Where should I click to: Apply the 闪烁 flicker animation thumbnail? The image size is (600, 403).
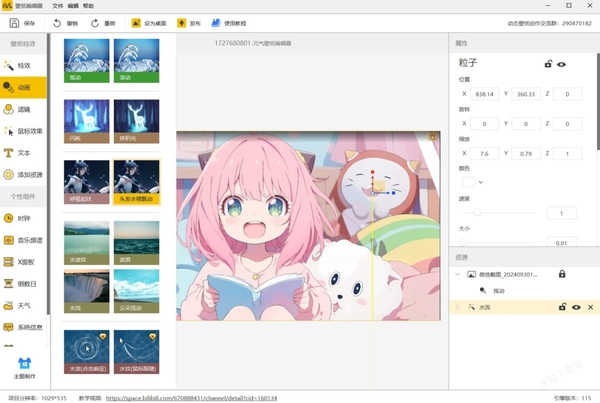(x=86, y=121)
